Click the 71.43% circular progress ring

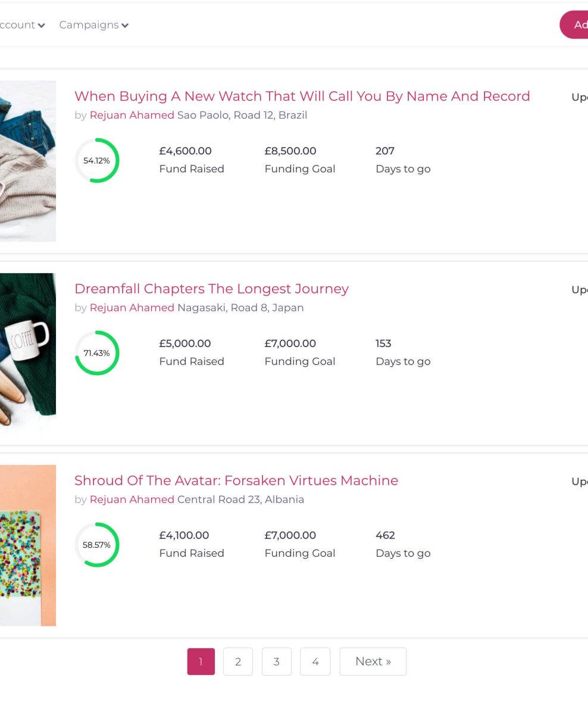point(97,353)
